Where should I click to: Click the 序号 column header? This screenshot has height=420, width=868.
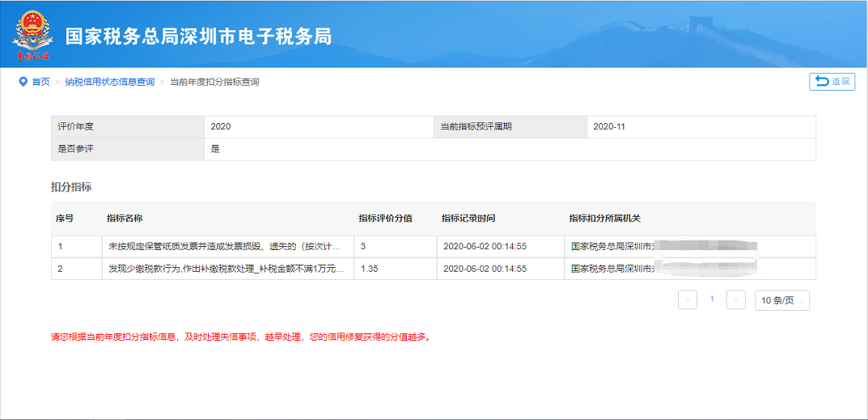click(x=64, y=218)
